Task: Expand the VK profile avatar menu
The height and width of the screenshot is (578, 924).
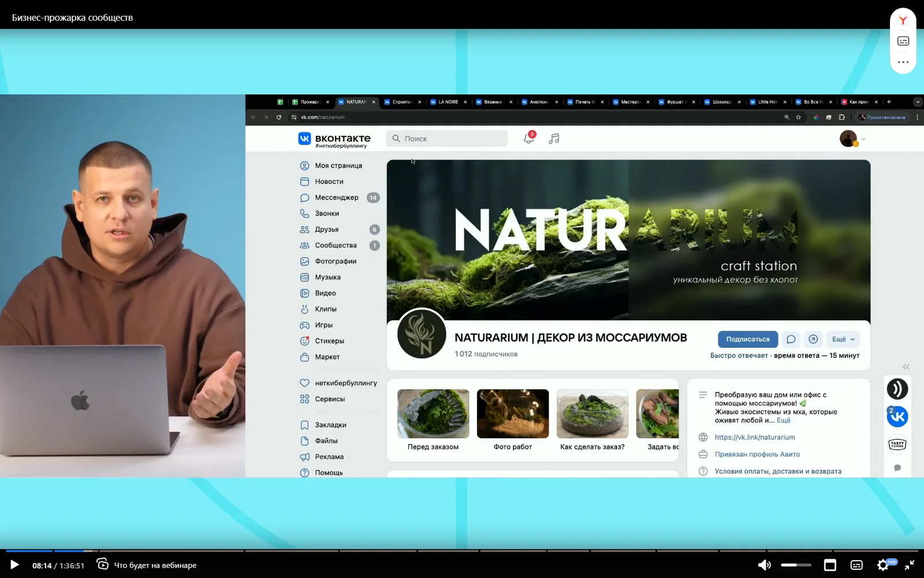Action: point(852,139)
